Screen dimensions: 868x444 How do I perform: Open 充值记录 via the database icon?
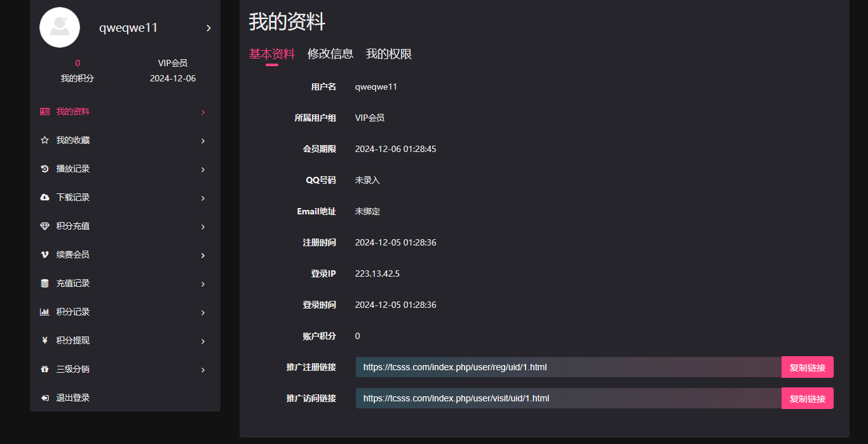coord(44,284)
